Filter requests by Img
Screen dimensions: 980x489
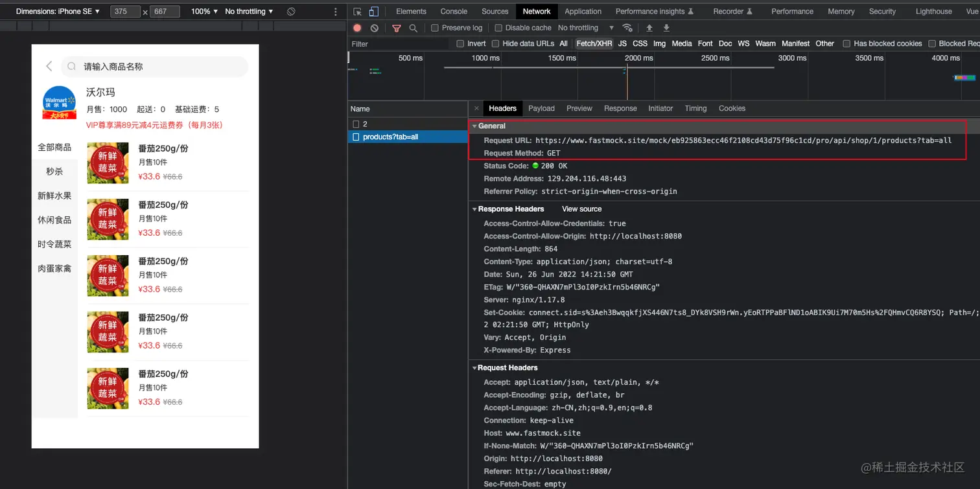click(659, 43)
